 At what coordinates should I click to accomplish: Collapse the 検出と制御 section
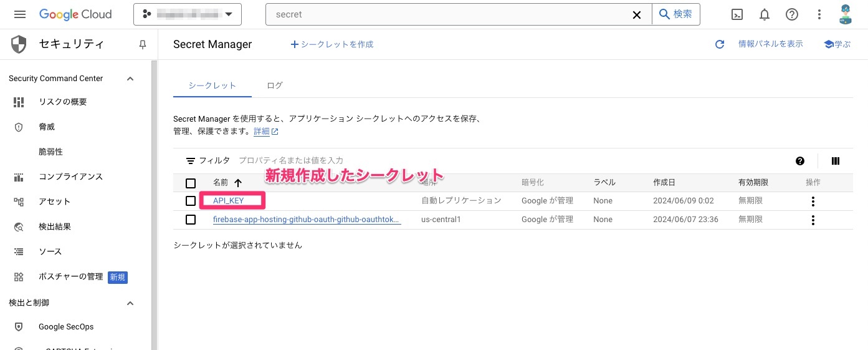[130, 303]
